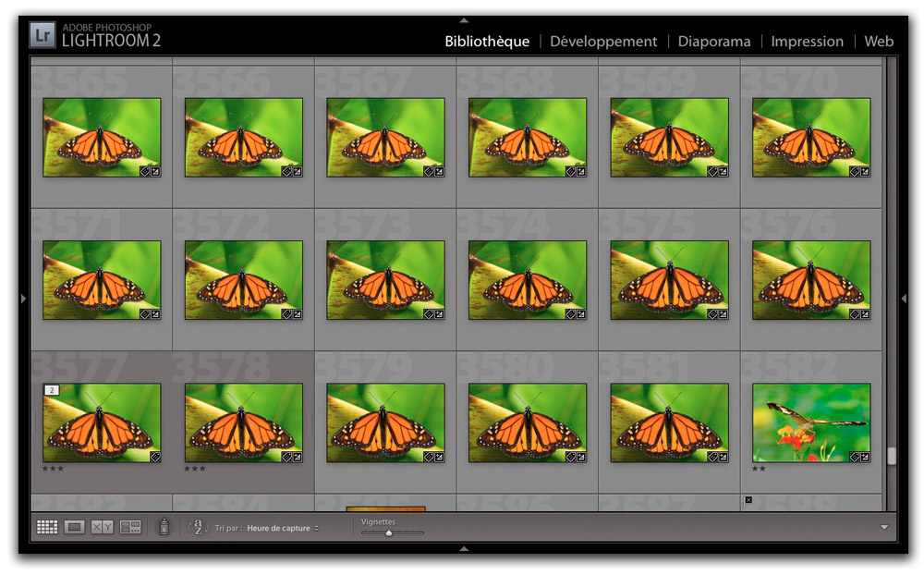This screenshot has height=575, width=924.
Task: Click the keyword tag badge on photo 3579
Action: click(x=429, y=457)
